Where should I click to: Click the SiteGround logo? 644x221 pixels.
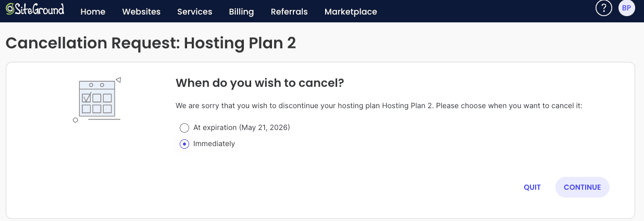pyautogui.click(x=35, y=9)
